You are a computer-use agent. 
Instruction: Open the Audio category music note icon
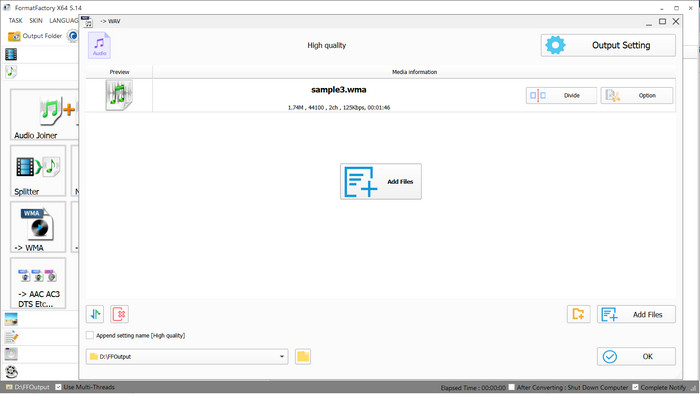pyautogui.click(x=11, y=71)
